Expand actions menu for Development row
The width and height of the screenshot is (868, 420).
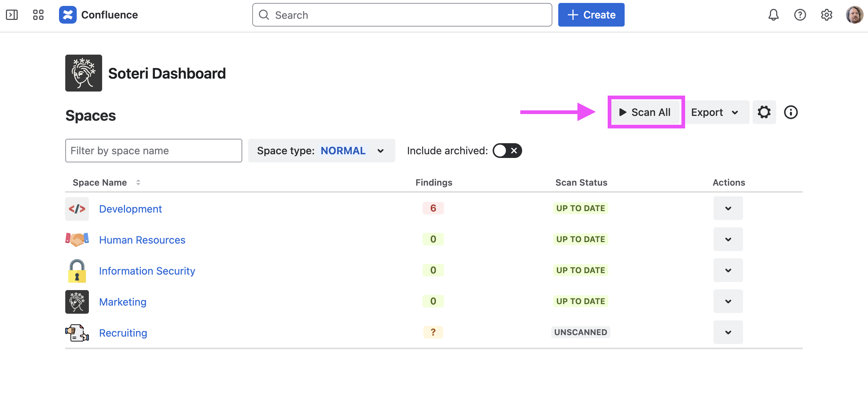point(728,209)
